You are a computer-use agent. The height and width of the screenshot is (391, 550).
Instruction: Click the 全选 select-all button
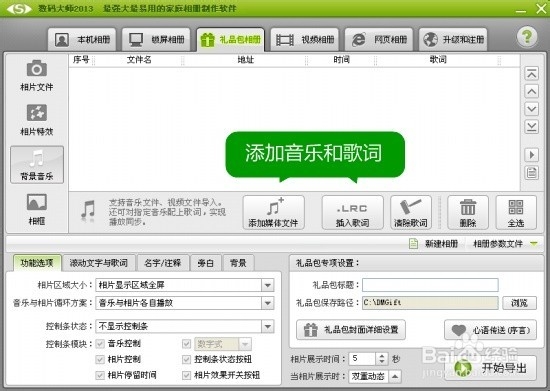coord(516,213)
